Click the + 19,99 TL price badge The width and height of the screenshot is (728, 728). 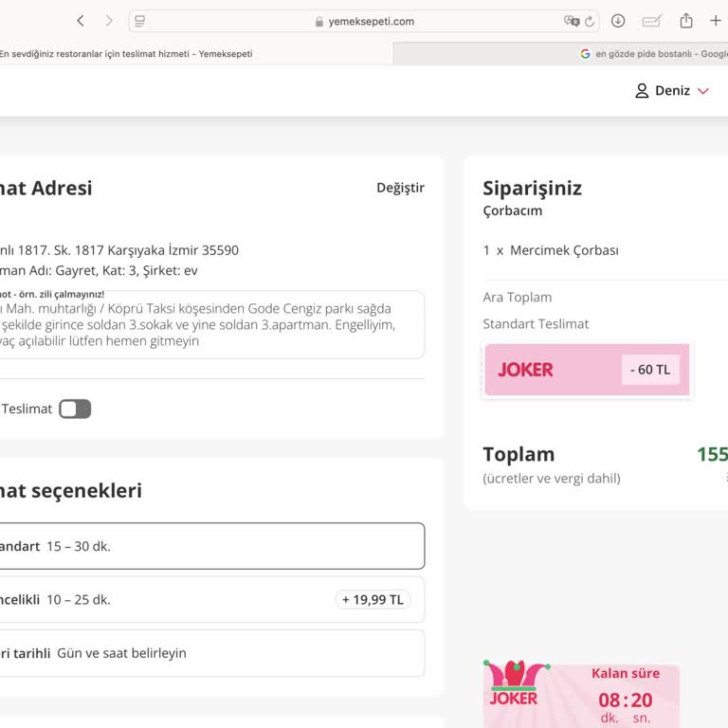point(373,600)
